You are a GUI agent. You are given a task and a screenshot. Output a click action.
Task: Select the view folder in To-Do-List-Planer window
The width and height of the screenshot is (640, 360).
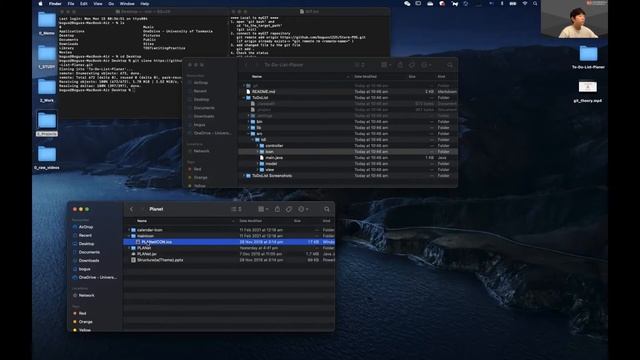click(269, 169)
